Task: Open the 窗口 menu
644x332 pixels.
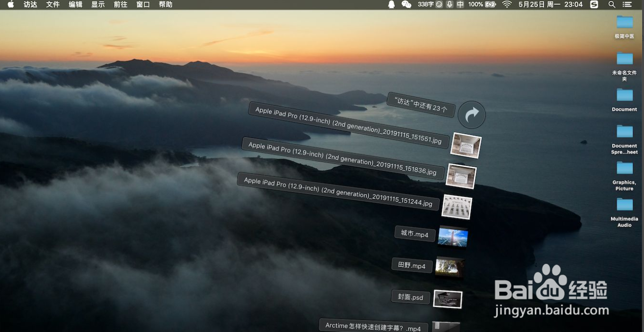Action: [143, 4]
